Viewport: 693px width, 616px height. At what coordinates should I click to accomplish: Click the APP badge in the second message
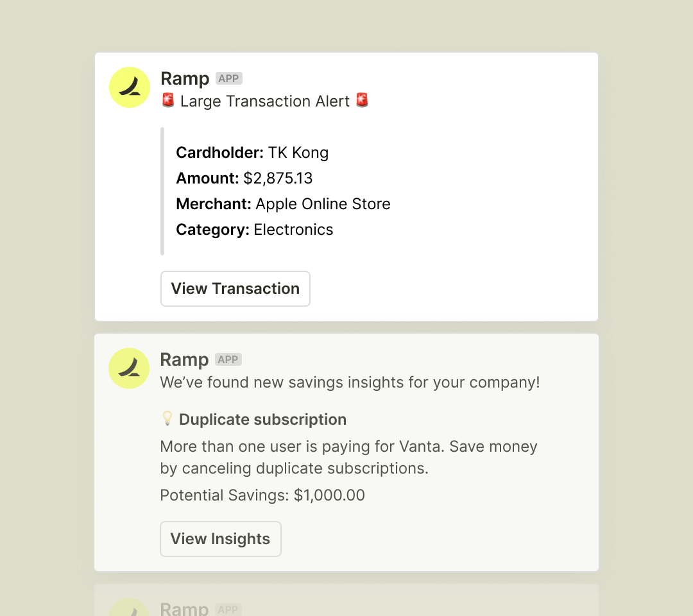(x=228, y=359)
